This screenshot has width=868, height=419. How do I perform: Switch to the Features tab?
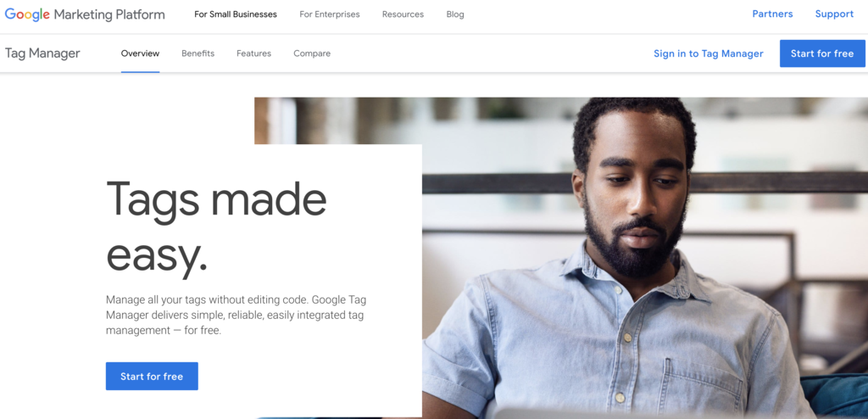(253, 53)
